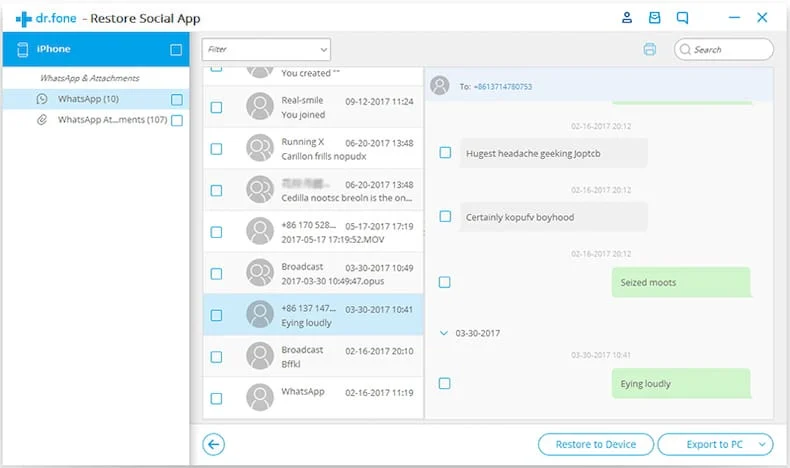Image resolution: width=790 pixels, height=468 pixels.
Task: Tick the iPhone select-all checkbox
Action: (x=176, y=49)
